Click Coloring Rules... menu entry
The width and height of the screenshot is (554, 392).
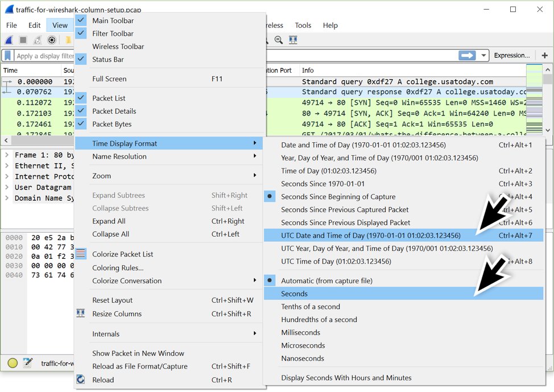170,267
